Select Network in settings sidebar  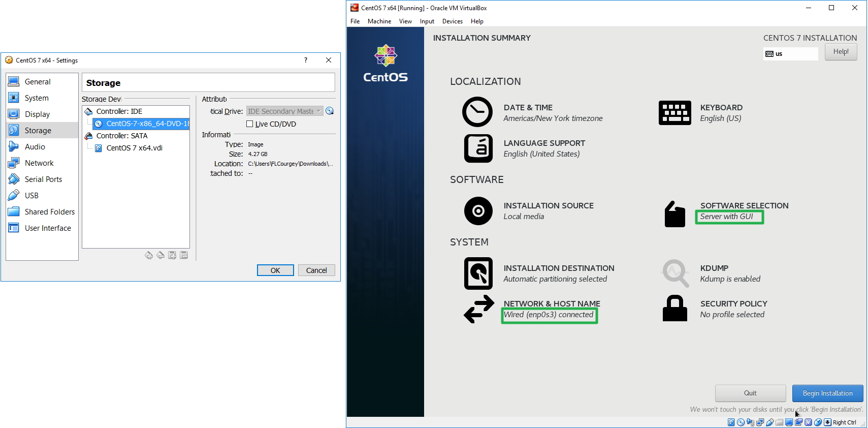point(39,163)
